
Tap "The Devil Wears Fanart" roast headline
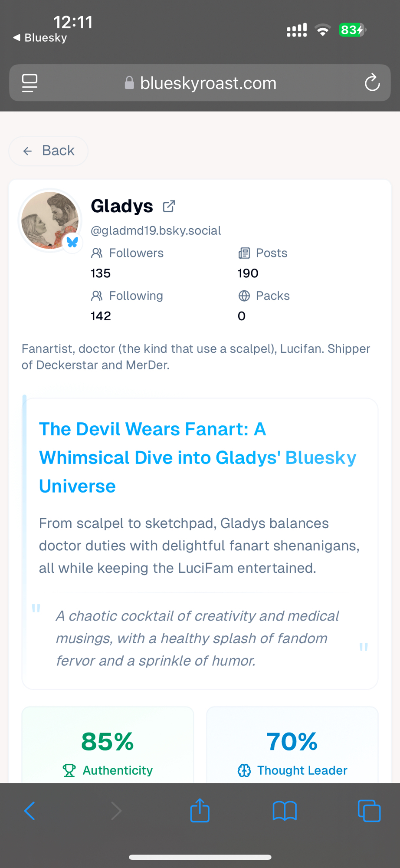point(197,457)
